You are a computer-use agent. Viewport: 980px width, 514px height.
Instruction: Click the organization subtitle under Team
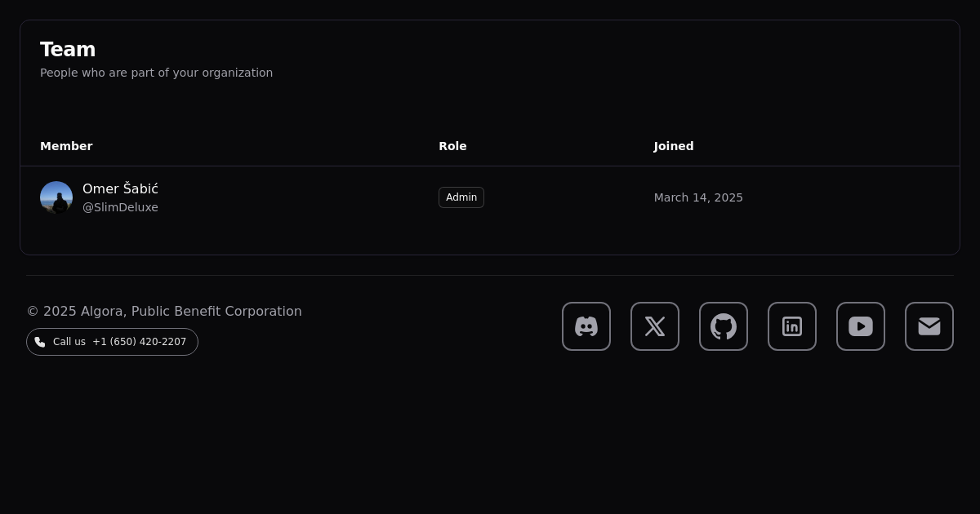pyautogui.click(x=156, y=73)
